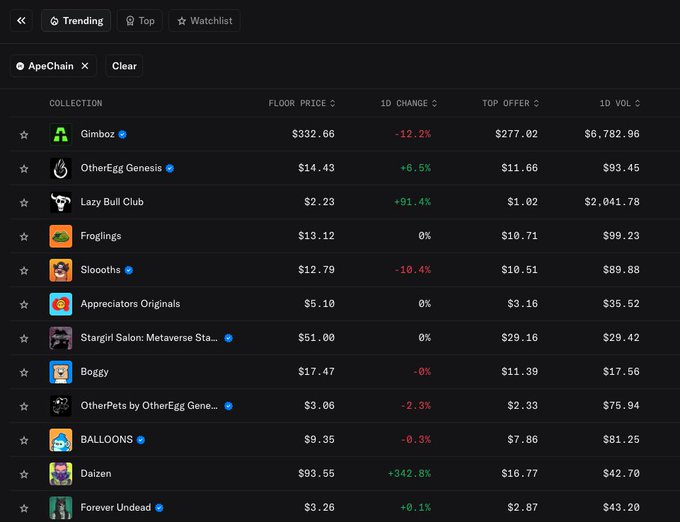680x522 pixels.
Task: Star the OtherPets by OtherEgg row
Action: 24,406
